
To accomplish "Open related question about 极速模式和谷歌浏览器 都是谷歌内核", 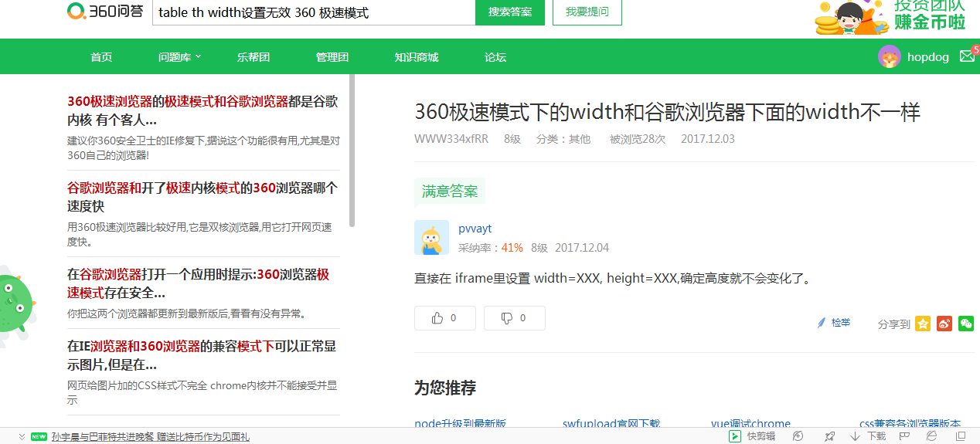I will pos(202,110).
